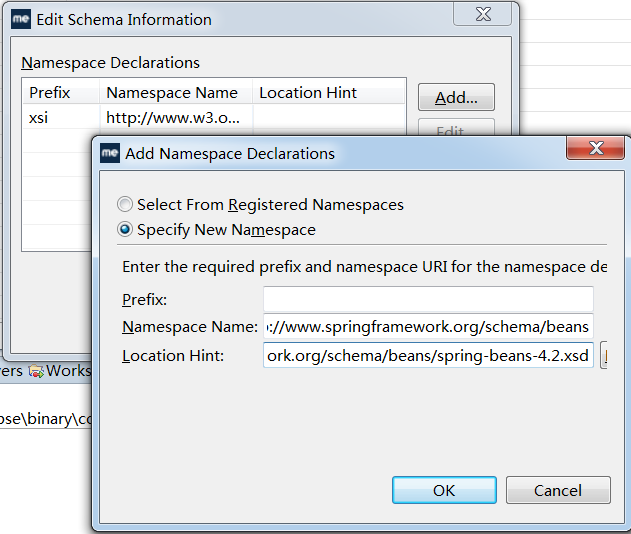This screenshot has height=534, width=631.
Task: Click into the Namespace Name text field
Action: [428, 327]
